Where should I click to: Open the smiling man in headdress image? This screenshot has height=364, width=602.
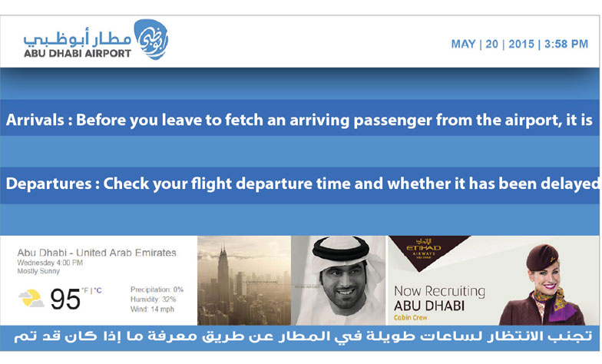(x=338, y=281)
